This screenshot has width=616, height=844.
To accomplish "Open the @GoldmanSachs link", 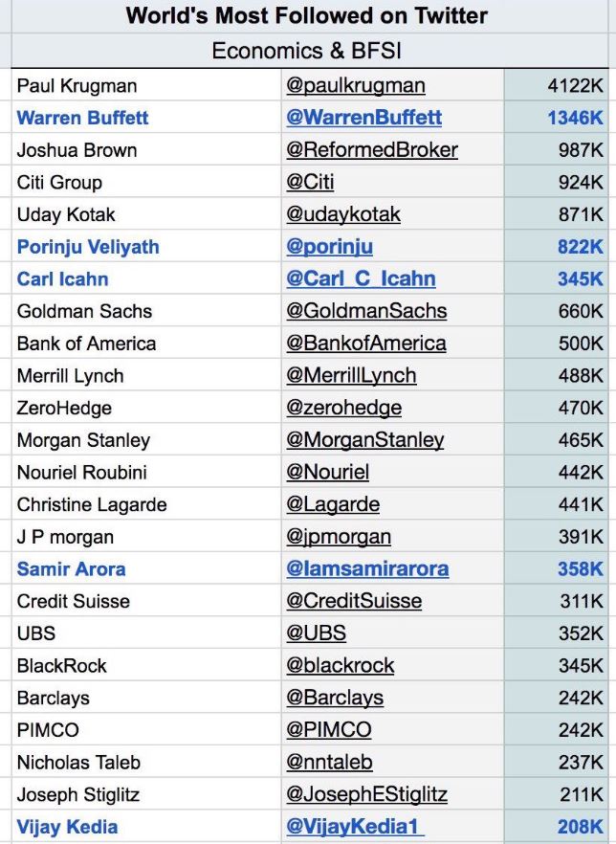I will [x=366, y=311].
